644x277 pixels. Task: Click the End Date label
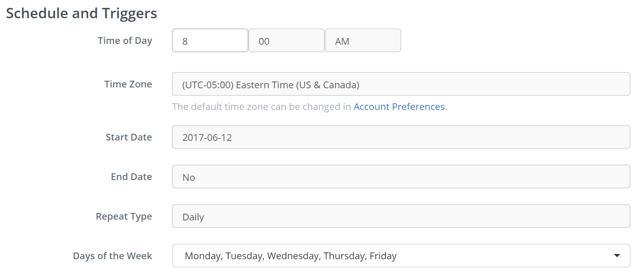131,177
